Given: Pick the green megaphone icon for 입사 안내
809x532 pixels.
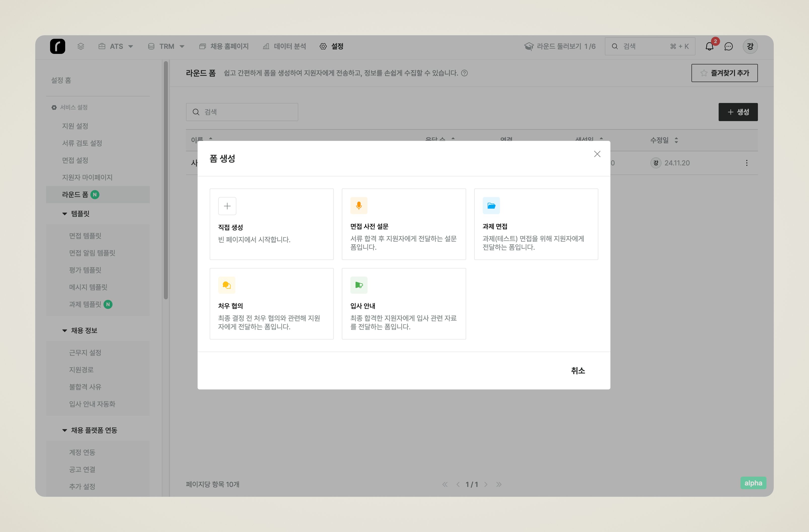Looking at the screenshot, I should click(359, 285).
